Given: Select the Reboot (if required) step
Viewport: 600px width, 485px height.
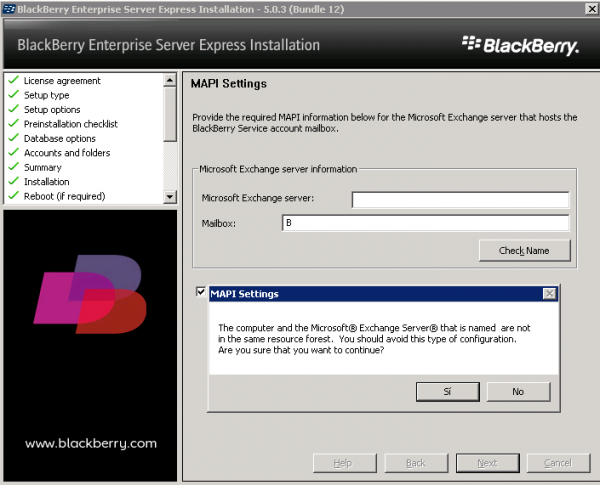Looking at the screenshot, I should (x=64, y=196).
